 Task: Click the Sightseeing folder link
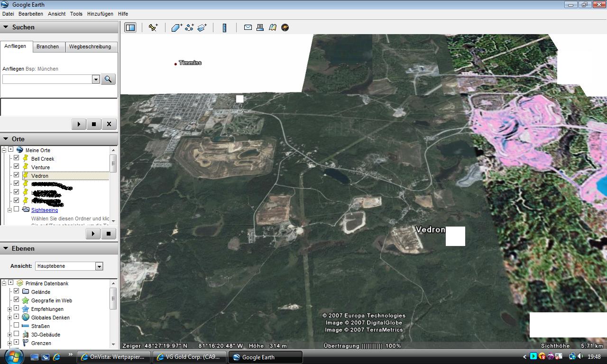(x=45, y=209)
